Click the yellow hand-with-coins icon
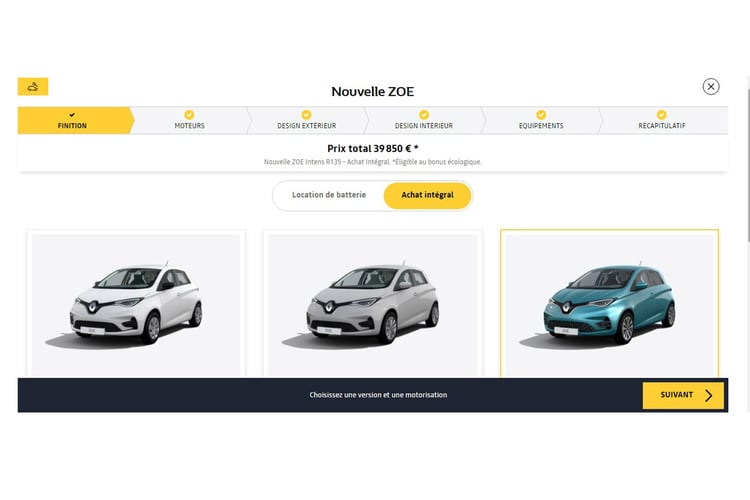The image size is (750, 500). click(33, 87)
